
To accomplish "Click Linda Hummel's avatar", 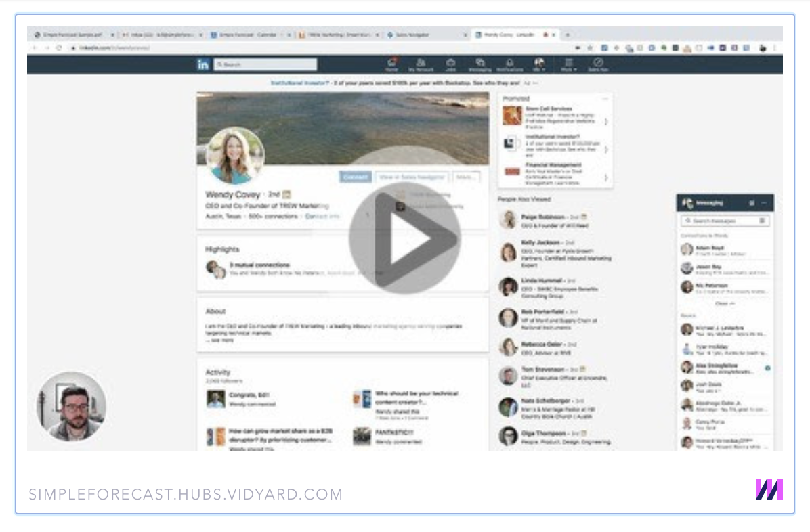I will pyautogui.click(x=508, y=287).
